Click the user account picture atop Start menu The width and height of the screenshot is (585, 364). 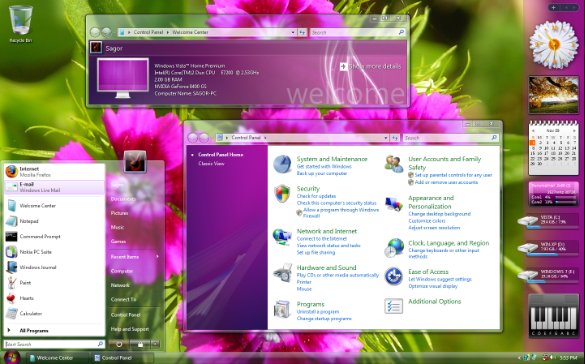(135, 161)
